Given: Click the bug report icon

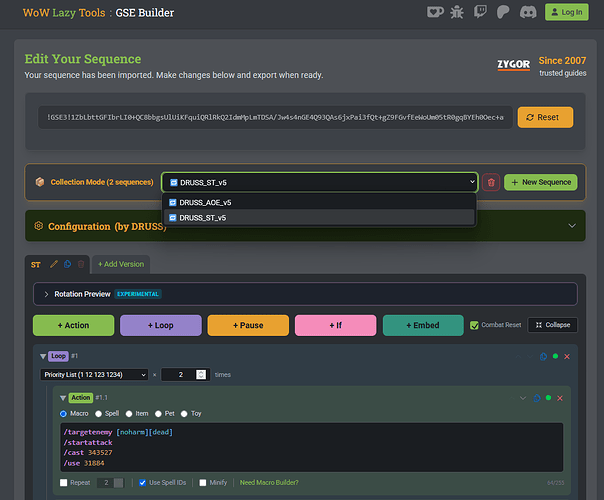Looking at the screenshot, I should [x=457, y=12].
